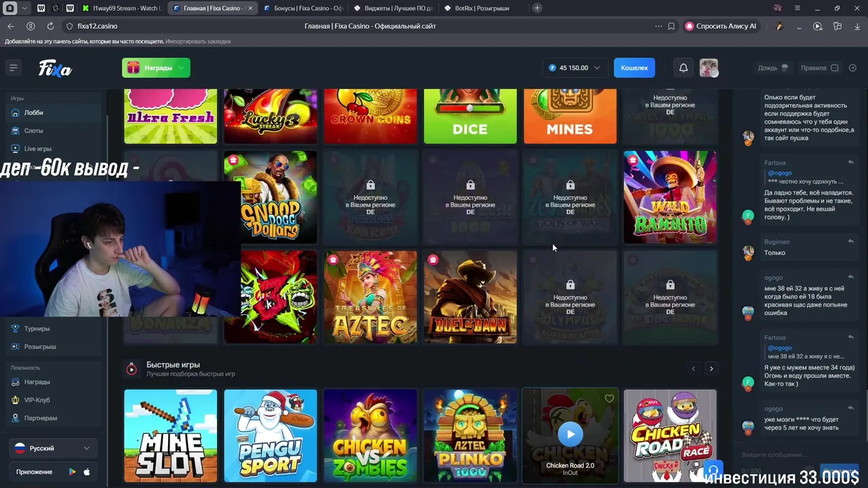Image resolution: width=868 pixels, height=488 pixels.
Task: Open Награды in the loyalty sidebar
Action: (x=54, y=382)
